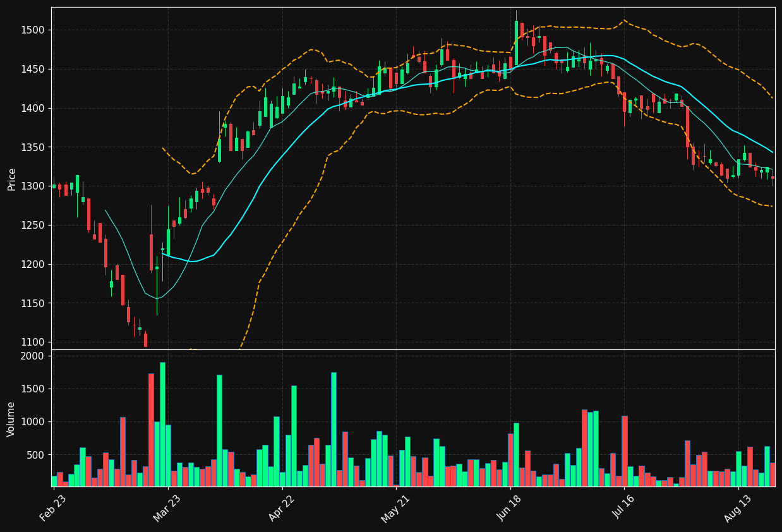This screenshot has width=782, height=532.
Task: Select the Jun 18 date label
Action: 510,507
